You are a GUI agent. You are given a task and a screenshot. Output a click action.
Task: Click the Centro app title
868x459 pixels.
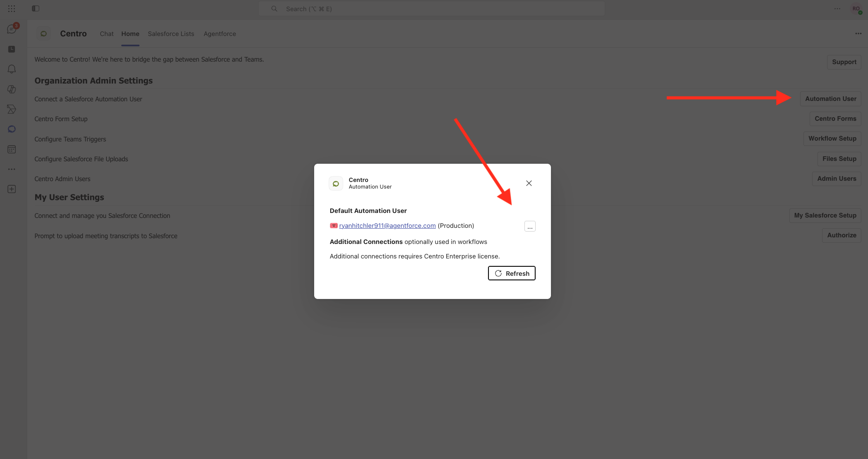73,33
